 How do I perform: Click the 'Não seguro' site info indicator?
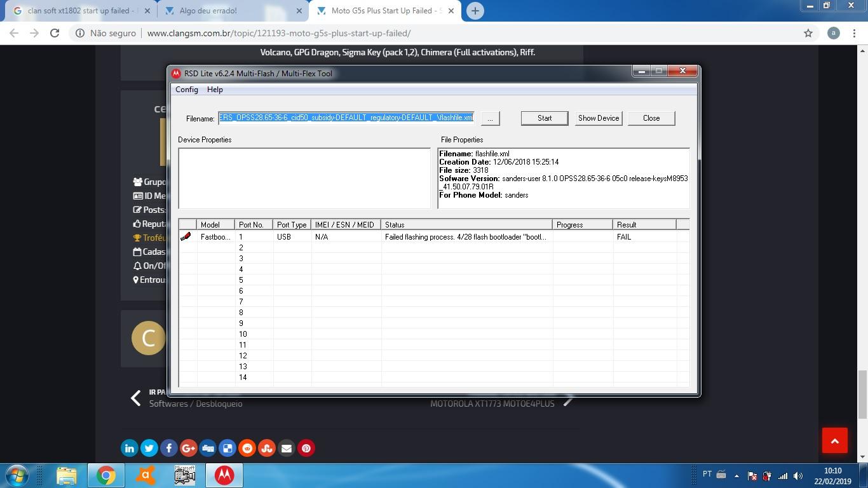click(105, 33)
